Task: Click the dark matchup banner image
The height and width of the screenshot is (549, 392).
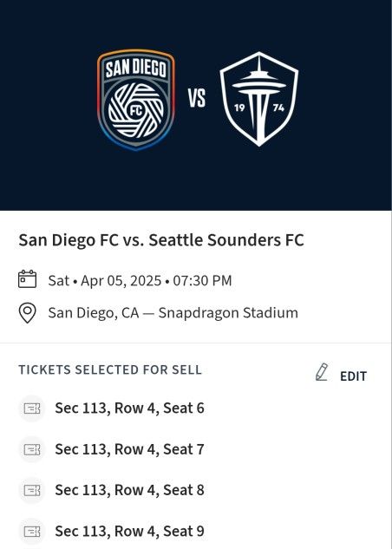Action: tap(196, 105)
